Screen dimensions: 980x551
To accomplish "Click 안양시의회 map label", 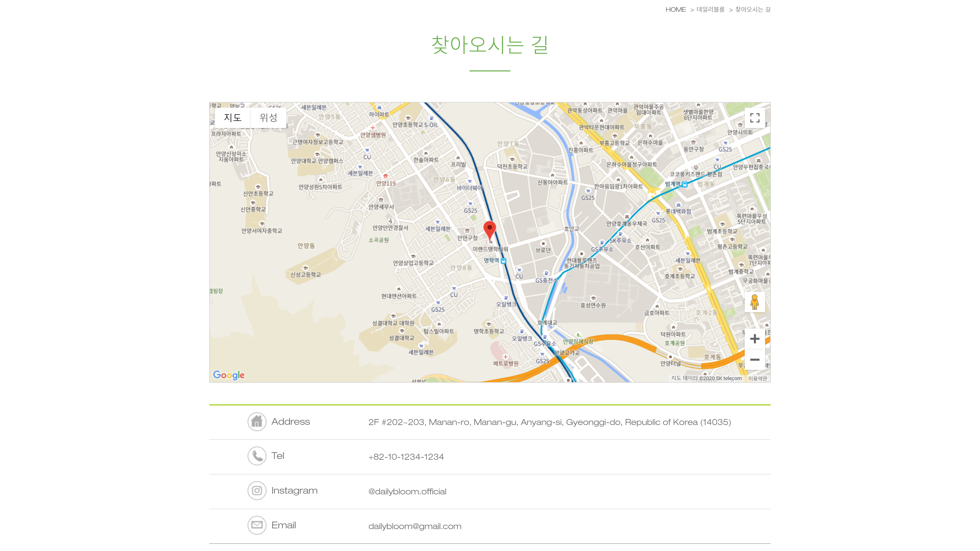I will point(740,132).
